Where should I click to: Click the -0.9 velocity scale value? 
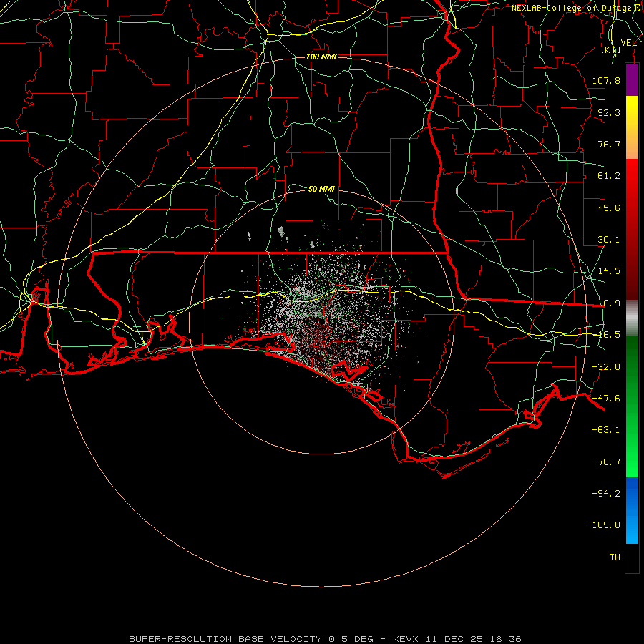609,303
